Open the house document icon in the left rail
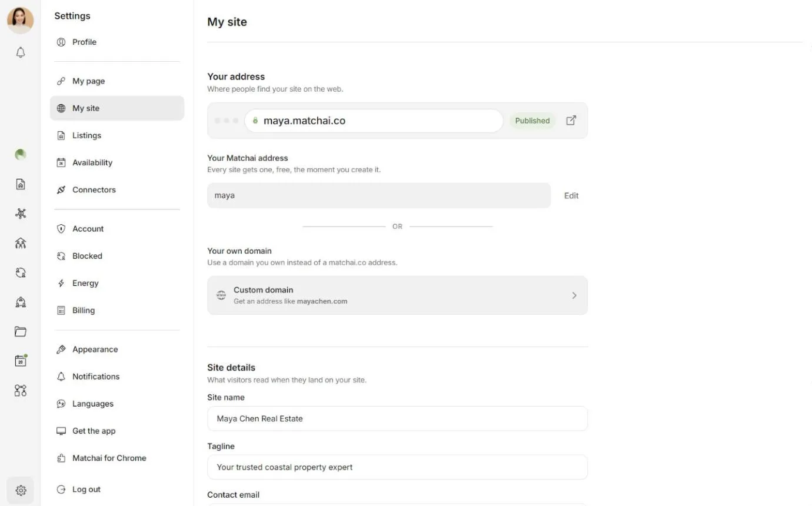The image size is (812, 506). pyautogui.click(x=21, y=184)
